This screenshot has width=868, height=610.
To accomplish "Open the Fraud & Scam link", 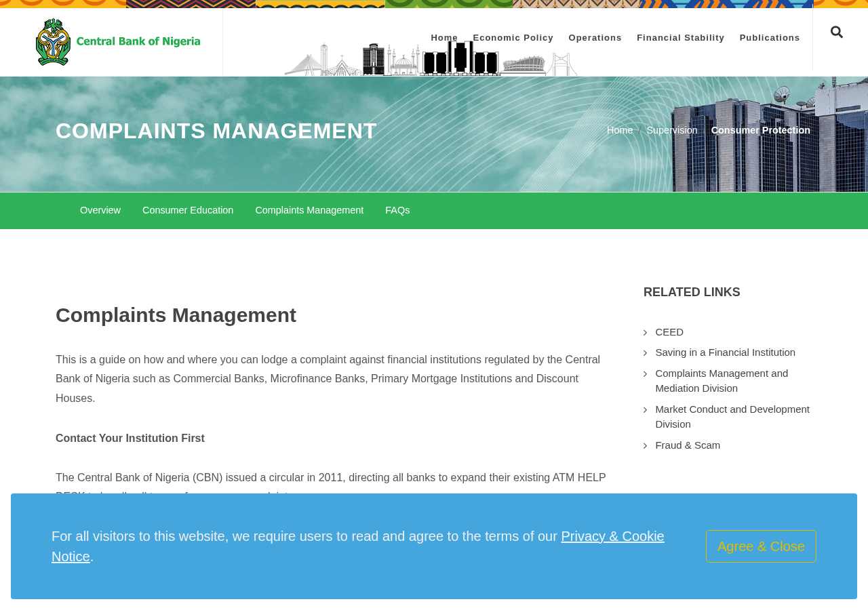I will [688, 445].
